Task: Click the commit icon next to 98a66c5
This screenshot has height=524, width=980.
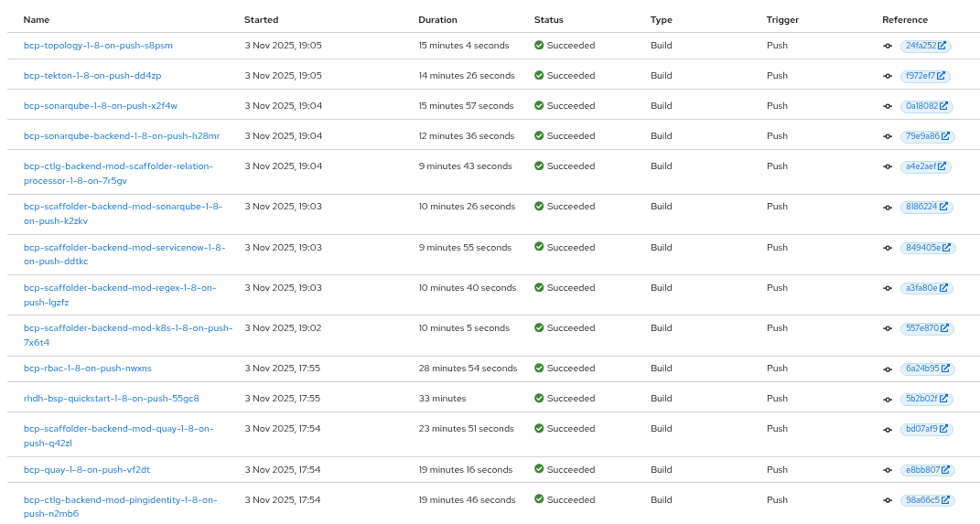Action: (x=887, y=500)
